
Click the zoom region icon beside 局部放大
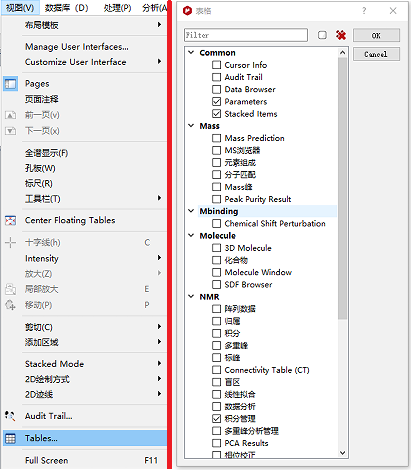click(x=10, y=289)
